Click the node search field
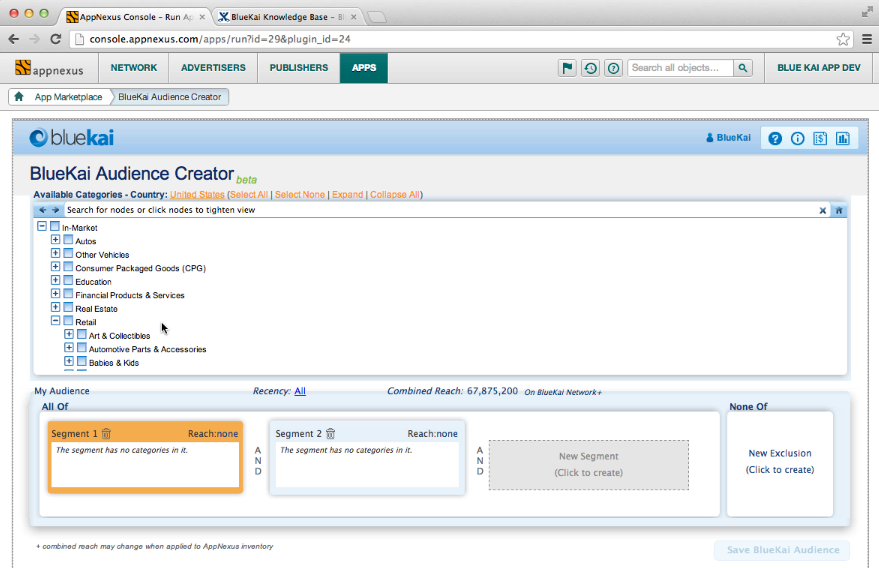 (440, 210)
